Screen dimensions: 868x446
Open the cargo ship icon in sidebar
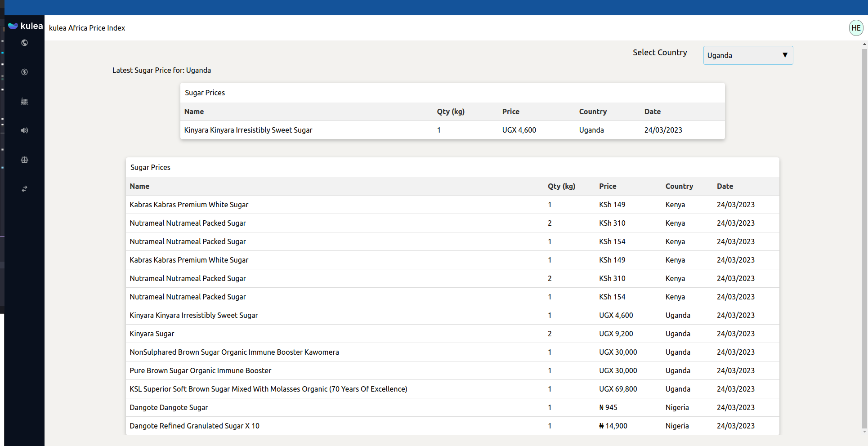[x=24, y=101]
